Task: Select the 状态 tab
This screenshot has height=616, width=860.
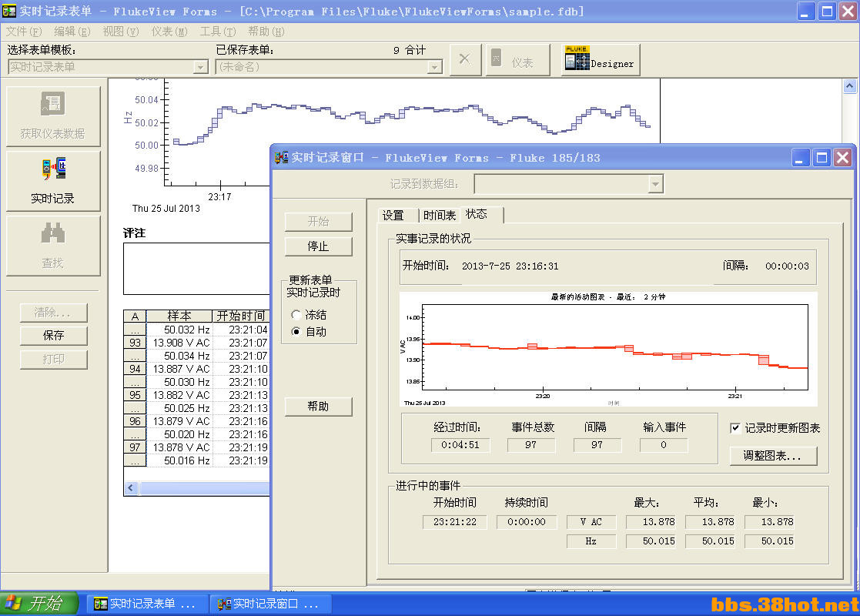Action: [480, 214]
